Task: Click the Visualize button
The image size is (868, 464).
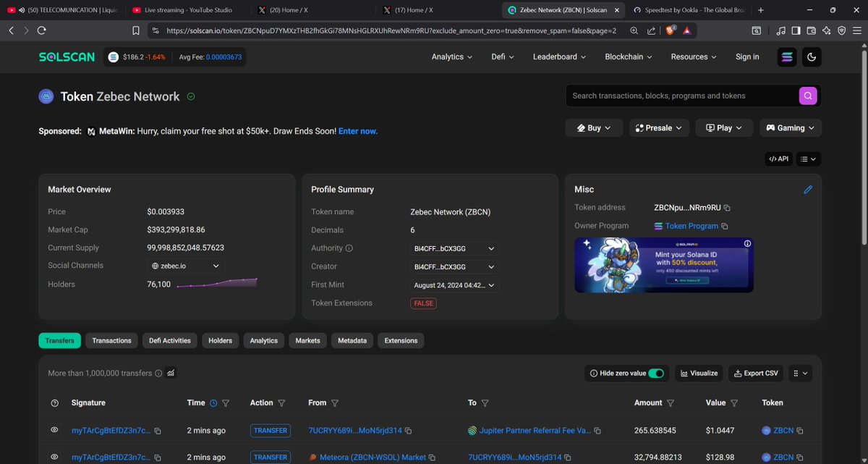Action: pyautogui.click(x=699, y=374)
